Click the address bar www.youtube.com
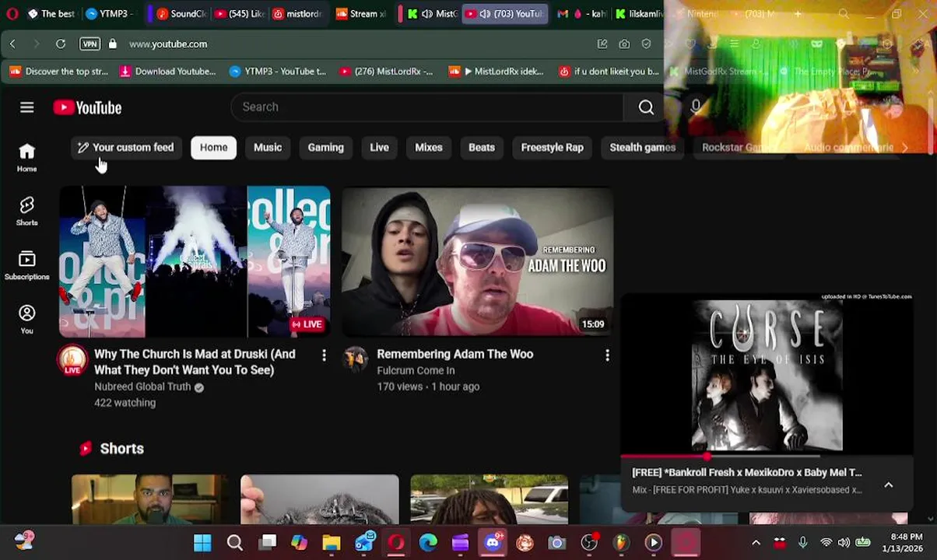This screenshot has height=560, width=937. 168,44
